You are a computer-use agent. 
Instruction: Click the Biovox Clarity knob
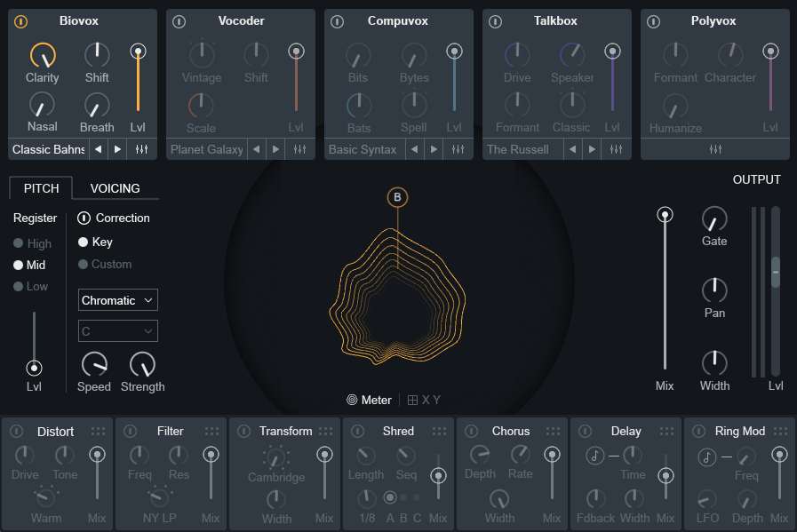pyautogui.click(x=43, y=55)
